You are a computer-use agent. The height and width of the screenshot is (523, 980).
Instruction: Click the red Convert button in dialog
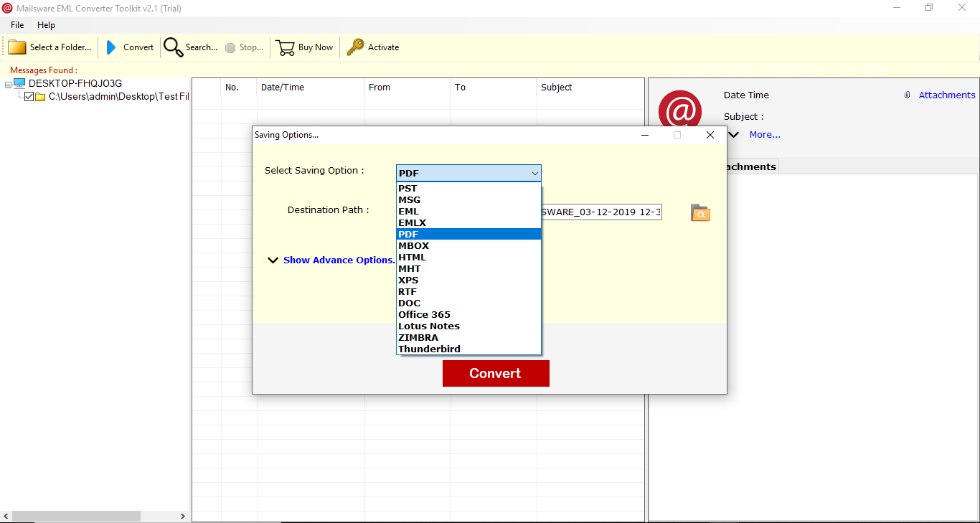pyautogui.click(x=496, y=374)
